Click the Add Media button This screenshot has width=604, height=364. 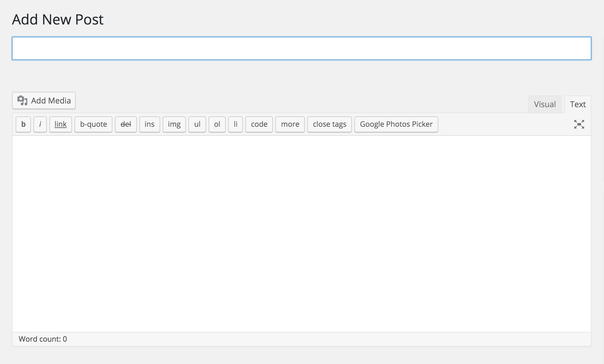(44, 101)
